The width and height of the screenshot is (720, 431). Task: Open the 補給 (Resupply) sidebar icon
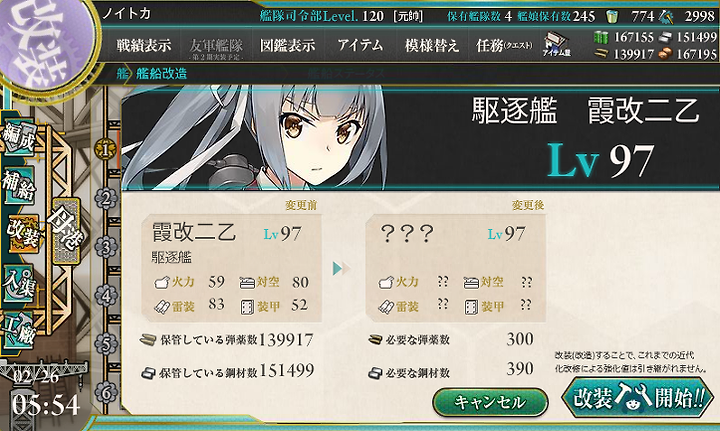pyautogui.click(x=18, y=185)
